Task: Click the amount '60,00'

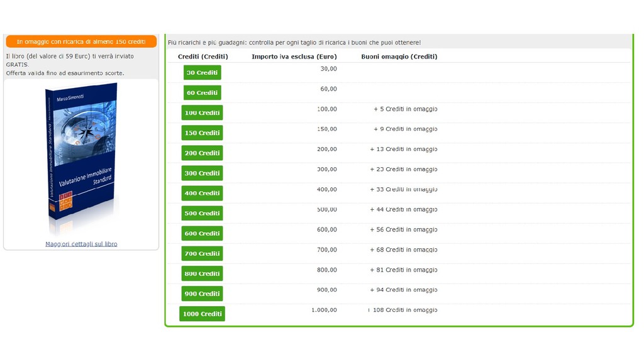Action: pyautogui.click(x=328, y=89)
